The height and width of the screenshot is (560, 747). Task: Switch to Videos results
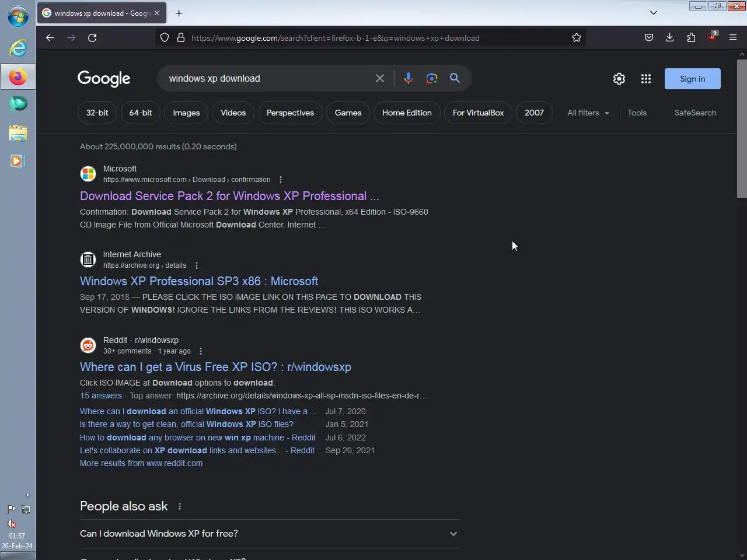tap(233, 113)
